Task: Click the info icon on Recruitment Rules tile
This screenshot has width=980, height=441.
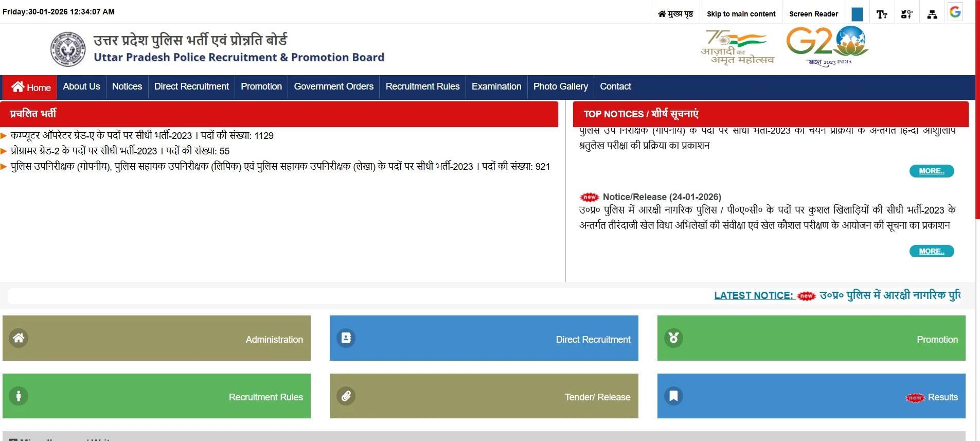Action: pyautogui.click(x=19, y=396)
